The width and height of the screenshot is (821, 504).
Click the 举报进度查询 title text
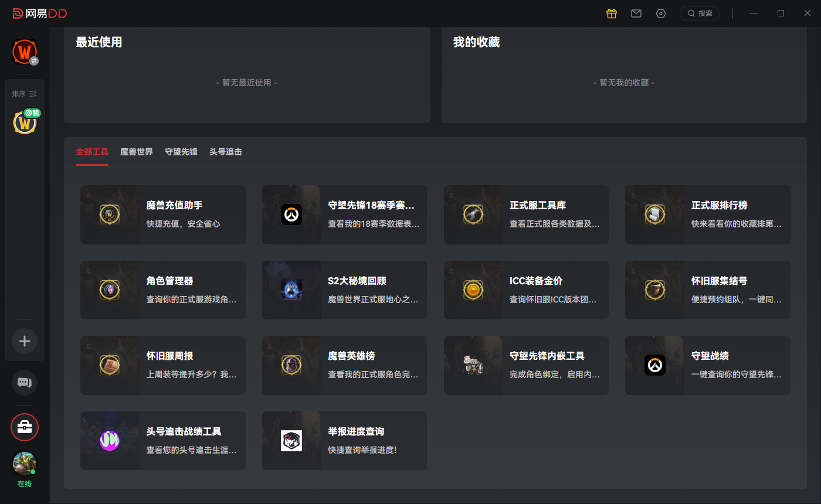(356, 431)
